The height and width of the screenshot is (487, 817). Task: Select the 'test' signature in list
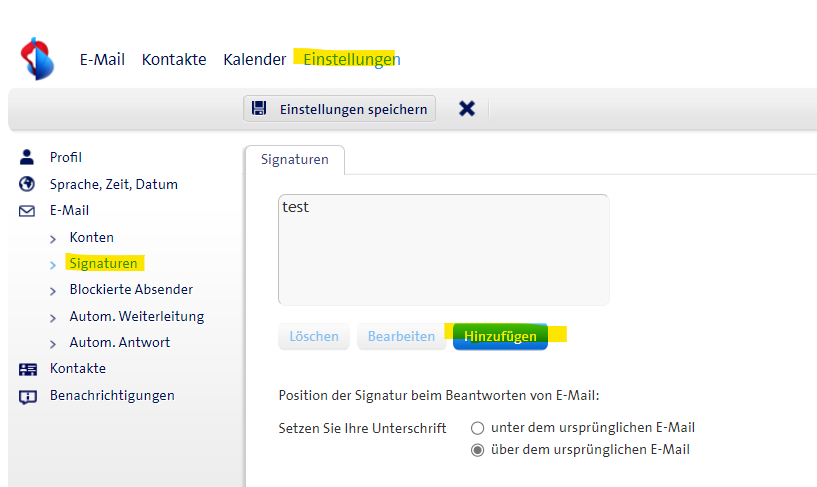pos(295,207)
